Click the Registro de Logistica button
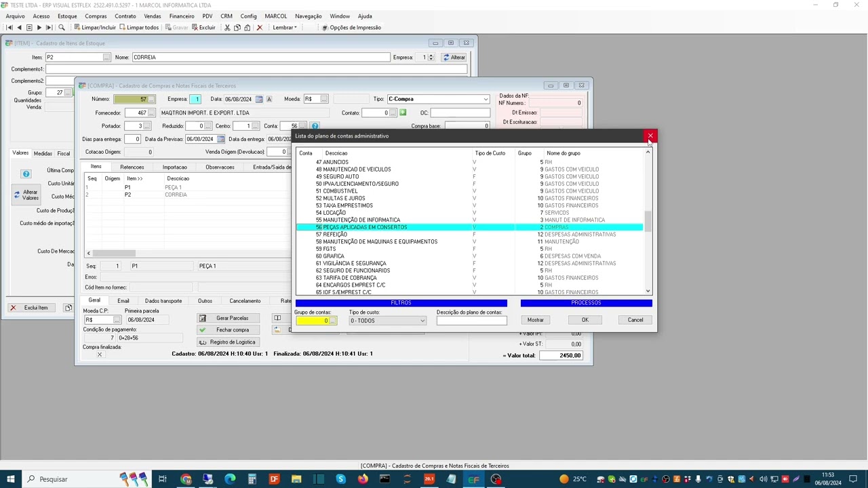Image resolution: width=868 pixels, height=488 pixels. [x=227, y=342]
